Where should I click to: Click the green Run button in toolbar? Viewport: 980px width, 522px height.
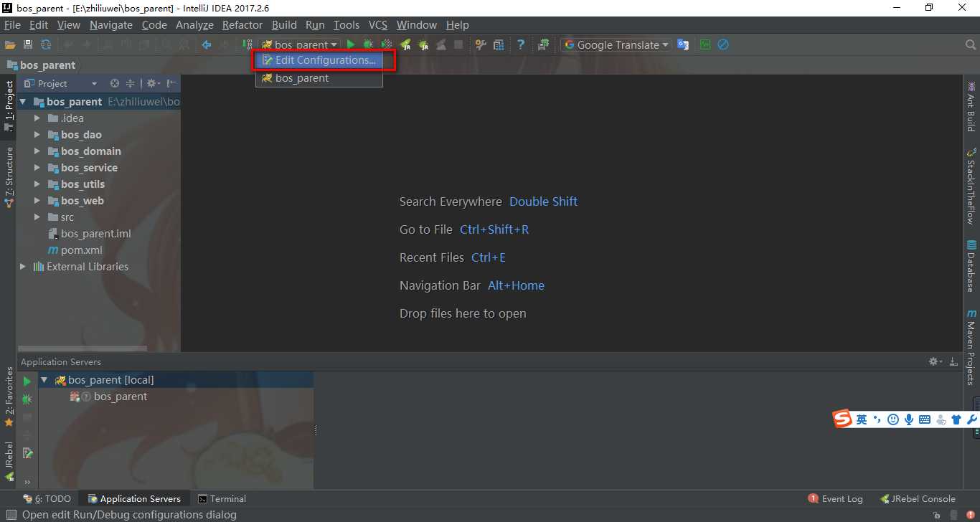coord(351,44)
